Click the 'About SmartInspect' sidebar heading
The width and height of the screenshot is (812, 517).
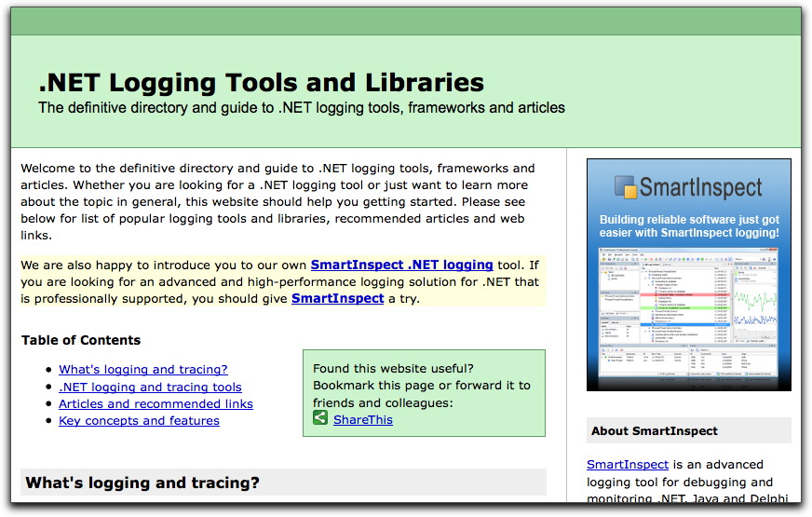[655, 431]
